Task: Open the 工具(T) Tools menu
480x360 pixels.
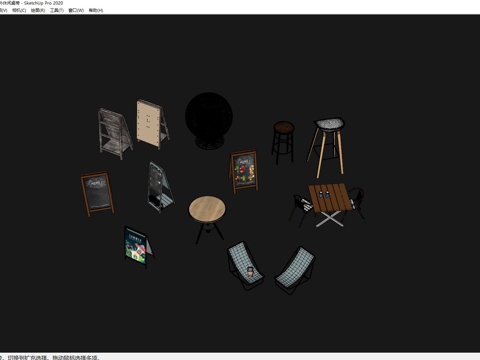Action: 57,10
